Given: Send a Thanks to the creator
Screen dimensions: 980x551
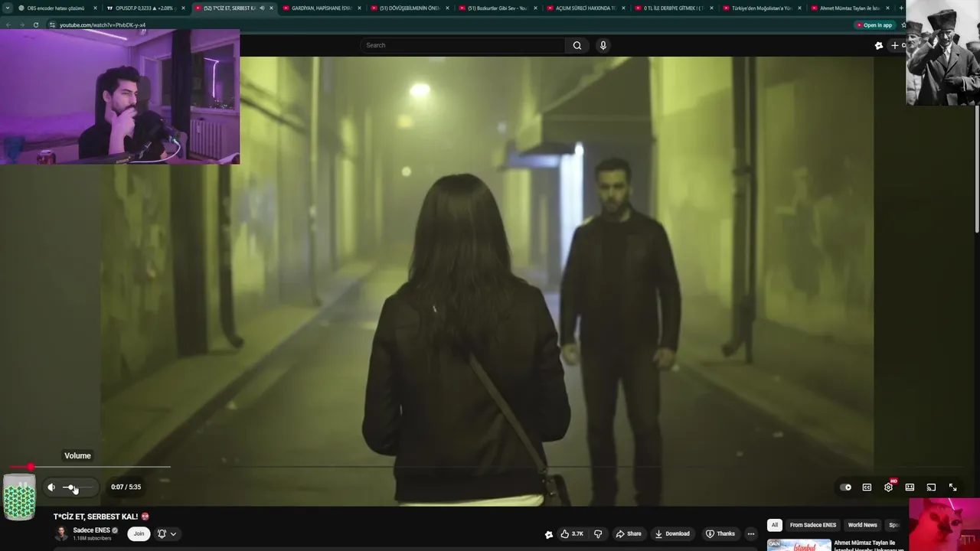Looking at the screenshot, I should pyautogui.click(x=720, y=533).
